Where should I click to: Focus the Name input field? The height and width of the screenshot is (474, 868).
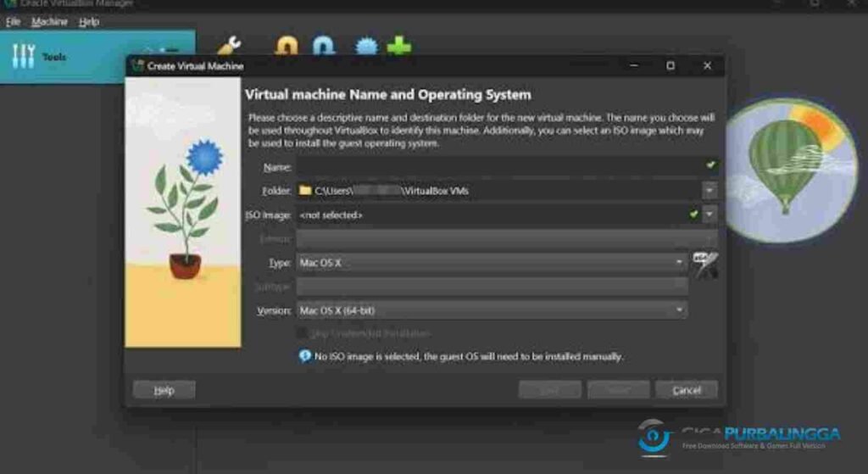[507, 166]
